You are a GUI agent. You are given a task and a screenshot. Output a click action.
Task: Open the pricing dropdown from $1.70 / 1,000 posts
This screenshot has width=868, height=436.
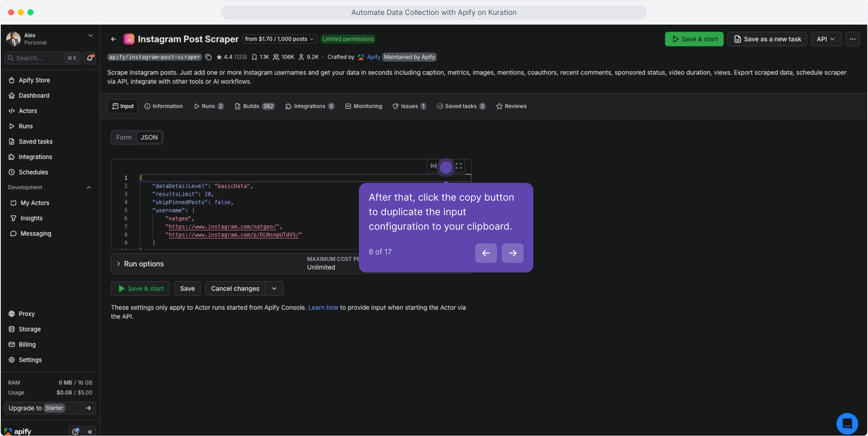point(279,39)
